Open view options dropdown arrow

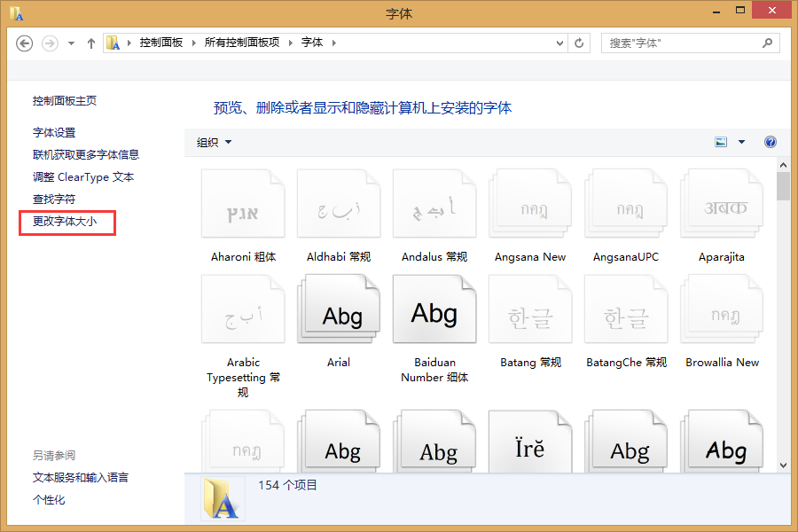pyautogui.click(x=741, y=142)
